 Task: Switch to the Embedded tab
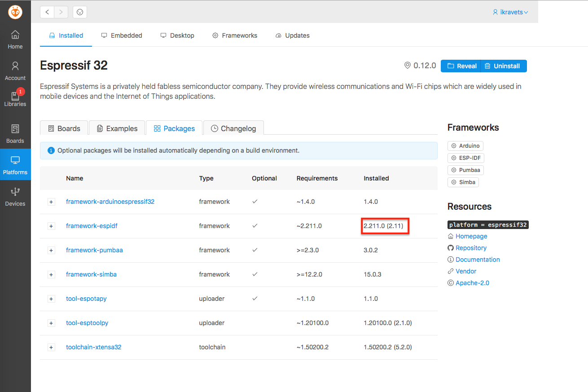pyautogui.click(x=121, y=35)
